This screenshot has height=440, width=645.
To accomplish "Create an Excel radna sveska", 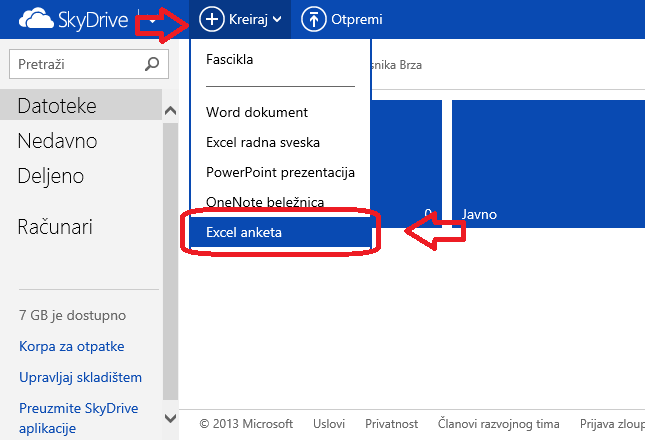I will click(264, 142).
